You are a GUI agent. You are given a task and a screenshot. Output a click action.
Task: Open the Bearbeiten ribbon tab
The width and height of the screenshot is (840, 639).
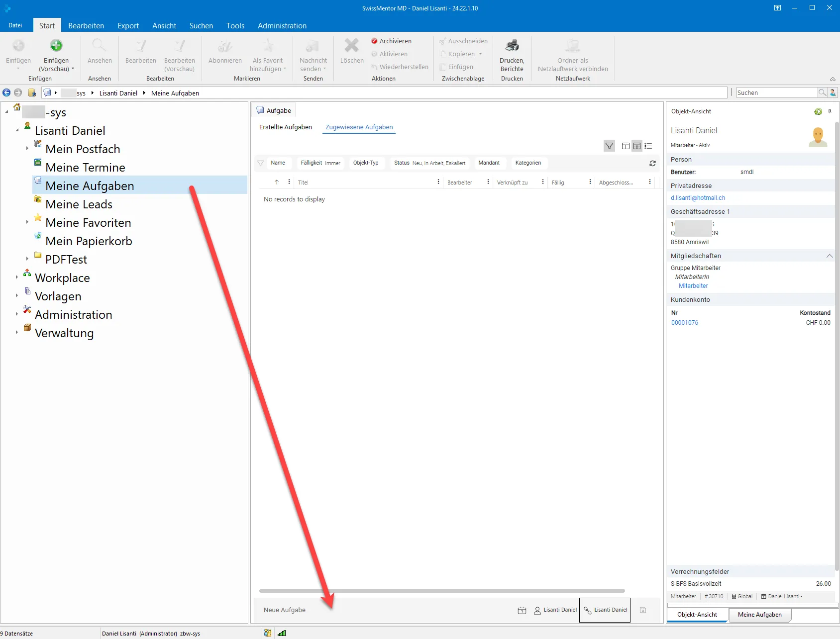(x=86, y=26)
